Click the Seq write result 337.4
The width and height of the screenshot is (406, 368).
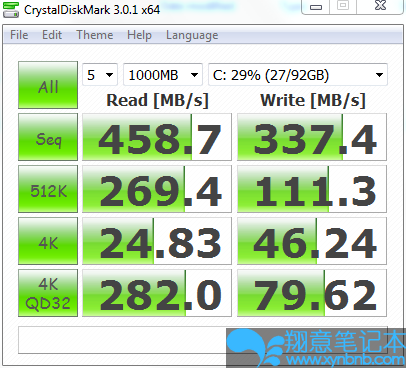point(312,137)
